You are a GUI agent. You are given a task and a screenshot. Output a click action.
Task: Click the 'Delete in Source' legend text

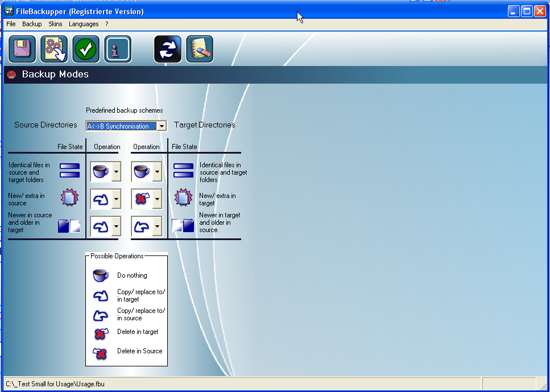click(x=139, y=351)
